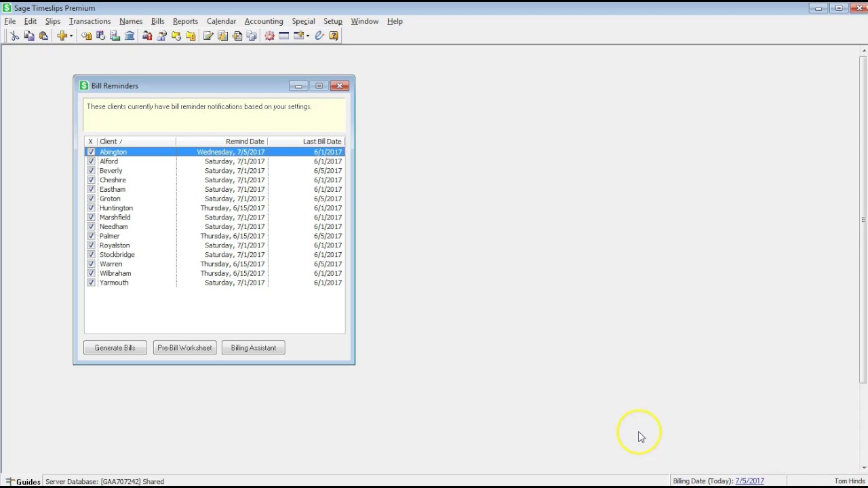Uncheck the Beverly client checkbox
Image resolution: width=868 pixels, height=488 pixels.
pyautogui.click(x=91, y=171)
